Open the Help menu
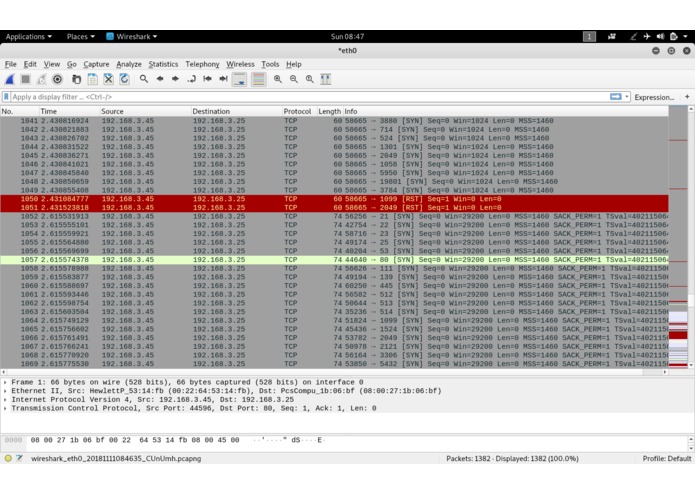 293,64
